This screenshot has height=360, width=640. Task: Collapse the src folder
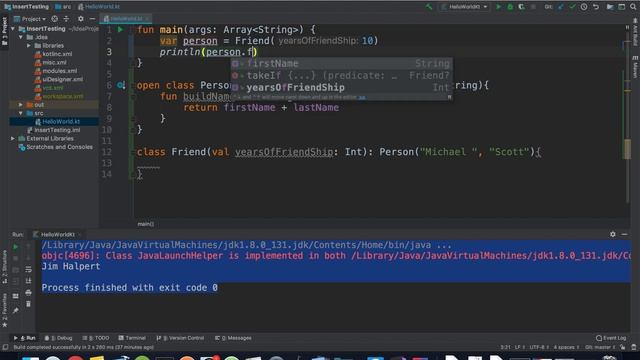click(x=21, y=113)
